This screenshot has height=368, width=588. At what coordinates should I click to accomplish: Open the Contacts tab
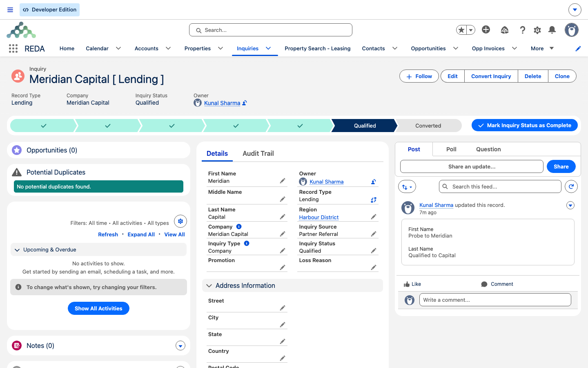point(373,48)
